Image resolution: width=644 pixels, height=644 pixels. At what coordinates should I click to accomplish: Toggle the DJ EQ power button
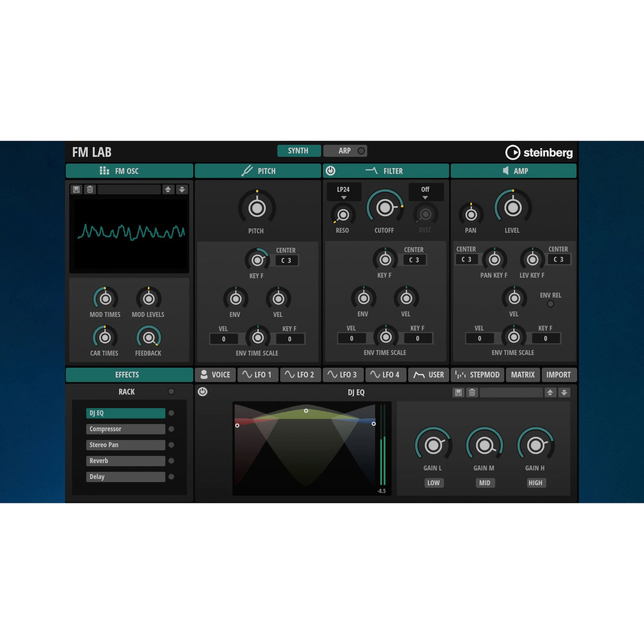(202, 393)
